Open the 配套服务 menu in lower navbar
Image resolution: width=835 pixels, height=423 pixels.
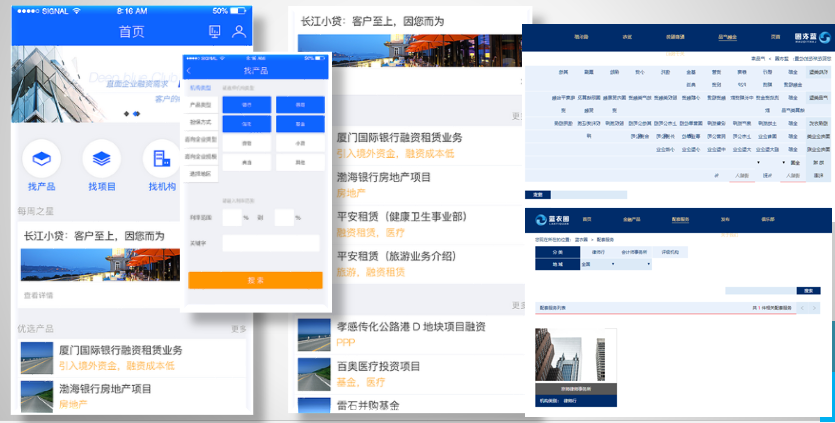682,218
